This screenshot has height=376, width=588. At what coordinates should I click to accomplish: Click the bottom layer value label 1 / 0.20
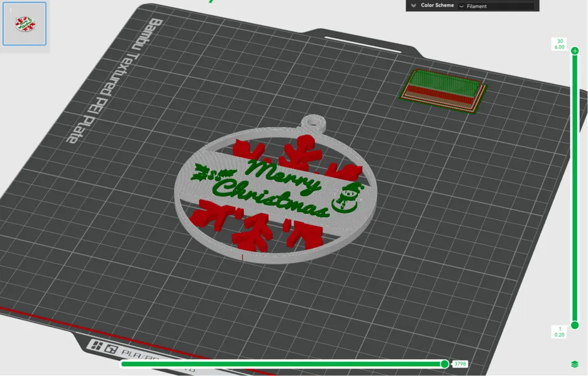[560, 331]
